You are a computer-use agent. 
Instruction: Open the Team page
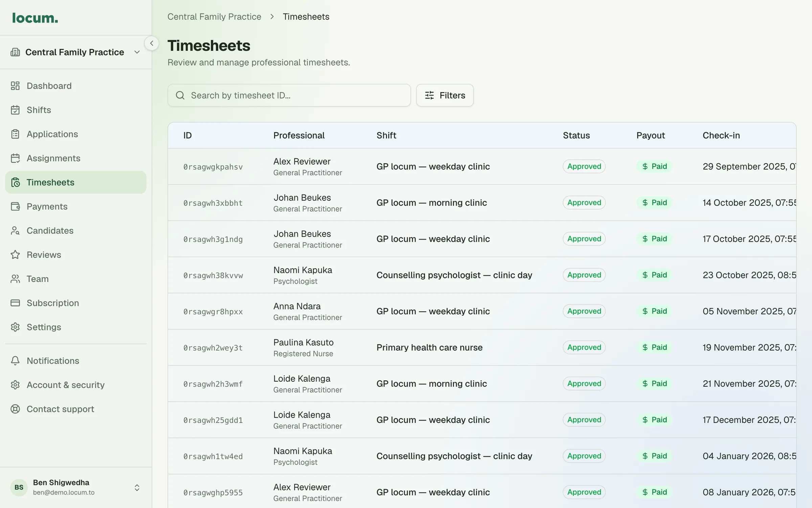click(x=75, y=279)
